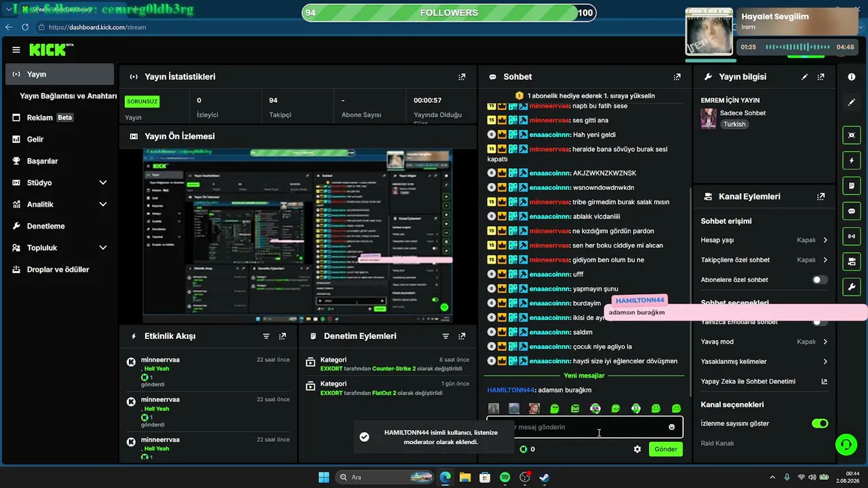Open Denetleme in the sidebar
The width and height of the screenshot is (868, 488).
pyautogui.click(x=60, y=226)
